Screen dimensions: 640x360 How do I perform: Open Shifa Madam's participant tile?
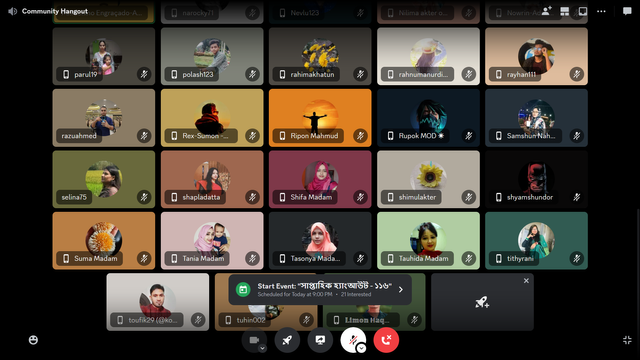pyautogui.click(x=320, y=179)
